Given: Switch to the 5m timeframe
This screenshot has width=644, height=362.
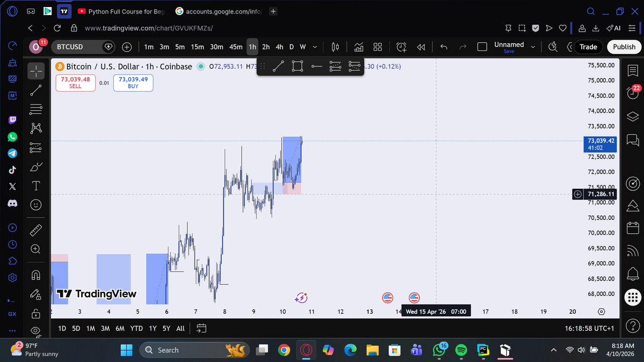Looking at the screenshot, I should tap(180, 47).
